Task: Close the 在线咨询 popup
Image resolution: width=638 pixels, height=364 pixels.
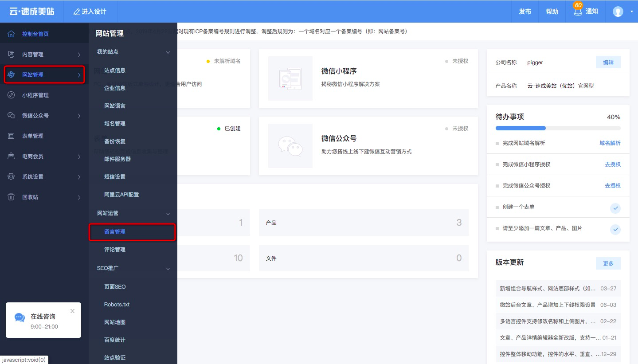Action: tap(73, 311)
